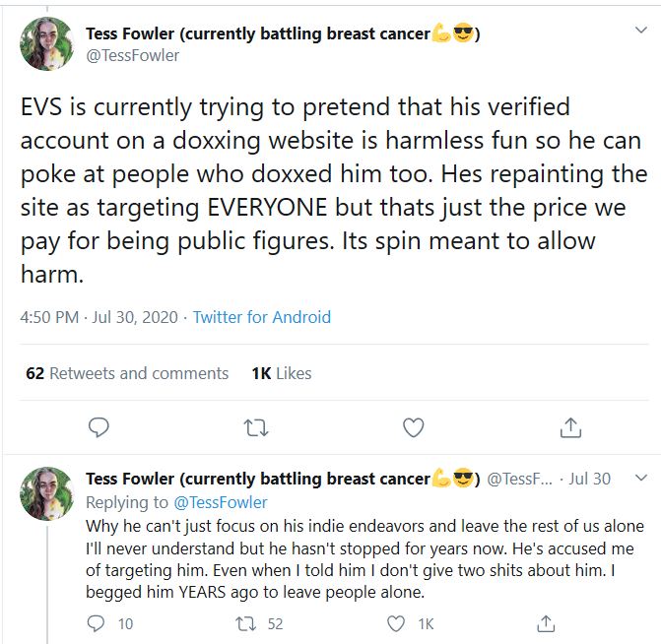Retweet the reply with 52 retweets
Image resolution: width=661 pixels, height=644 pixels.
[248, 623]
